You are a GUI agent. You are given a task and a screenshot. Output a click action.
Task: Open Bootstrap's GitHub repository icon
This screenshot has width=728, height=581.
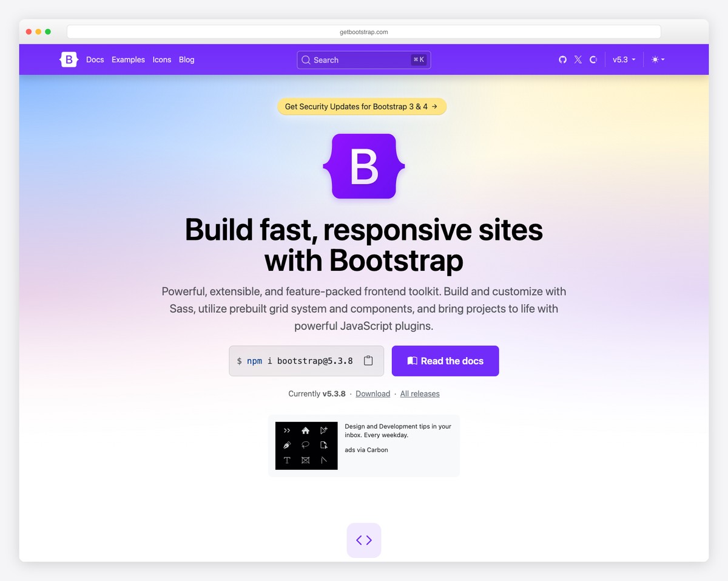click(562, 59)
